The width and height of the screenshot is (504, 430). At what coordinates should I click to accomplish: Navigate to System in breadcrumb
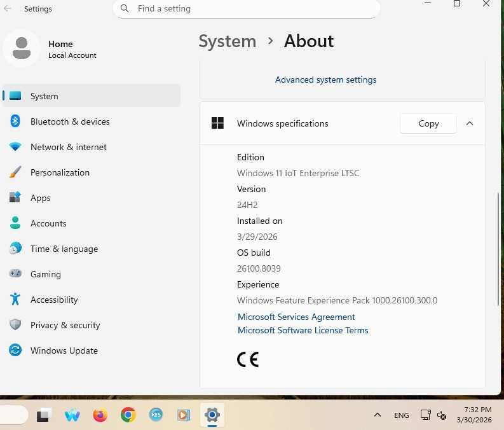228,41
